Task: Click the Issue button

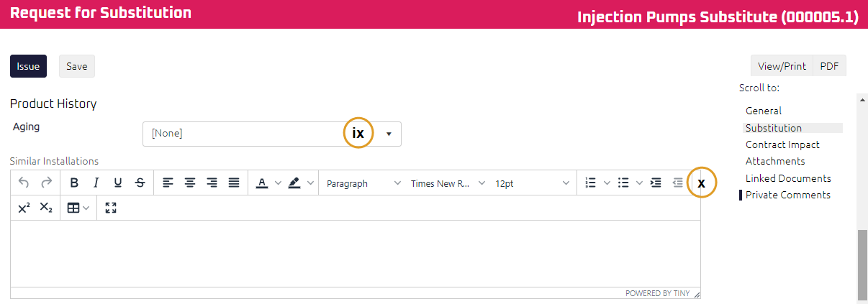Action: pos(28,66)
